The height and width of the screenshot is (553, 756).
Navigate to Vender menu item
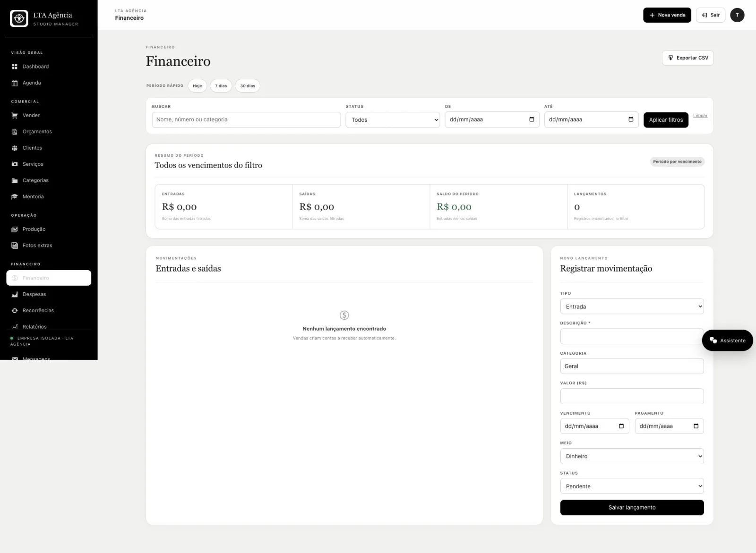pyautogui.click(x=49, y=115)
